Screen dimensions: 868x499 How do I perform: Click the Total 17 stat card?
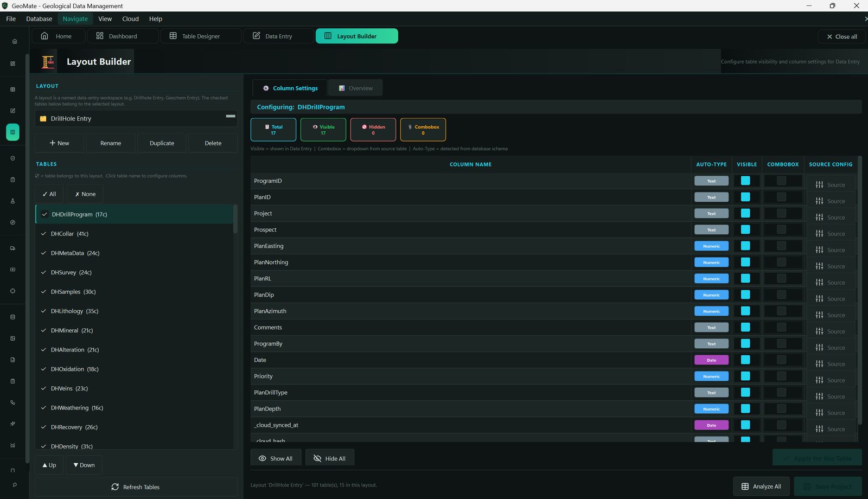click(273, 130)
